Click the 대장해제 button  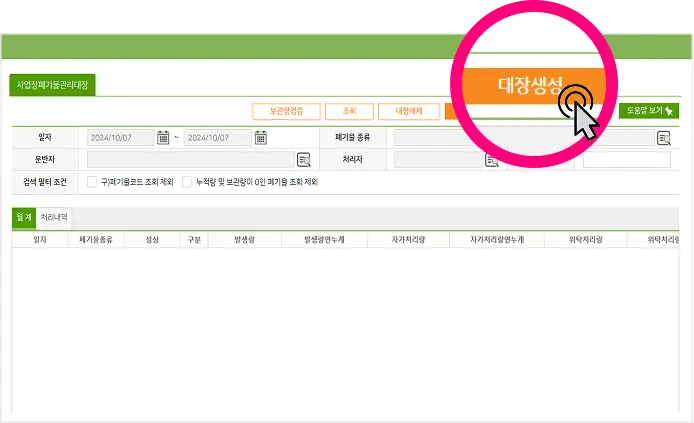click(409, 111)
